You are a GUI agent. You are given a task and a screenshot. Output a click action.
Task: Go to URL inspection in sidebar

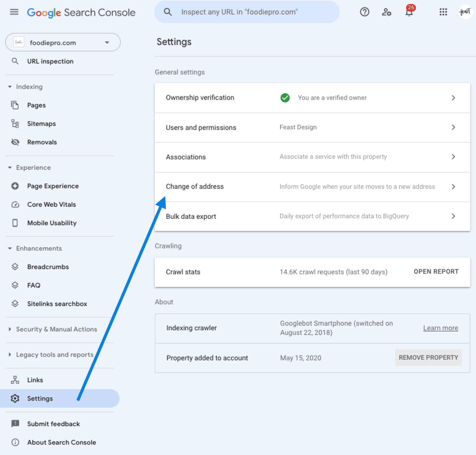click(x=50, y=61)
